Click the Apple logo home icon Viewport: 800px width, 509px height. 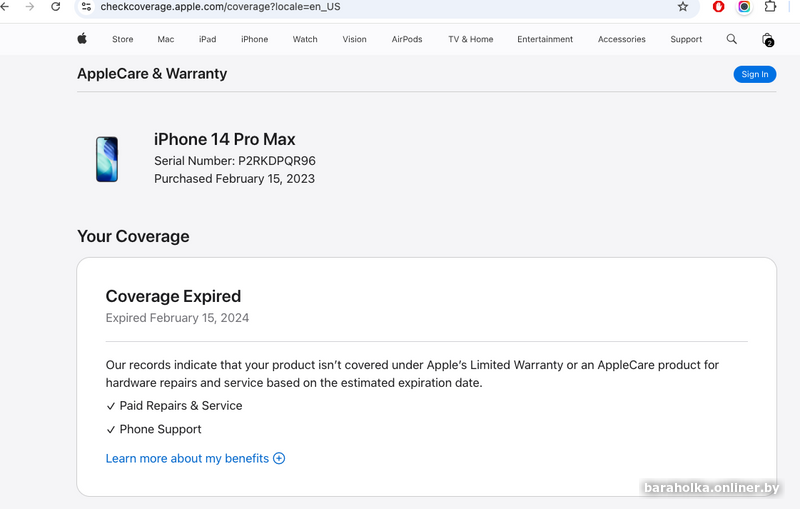point(82,39)
